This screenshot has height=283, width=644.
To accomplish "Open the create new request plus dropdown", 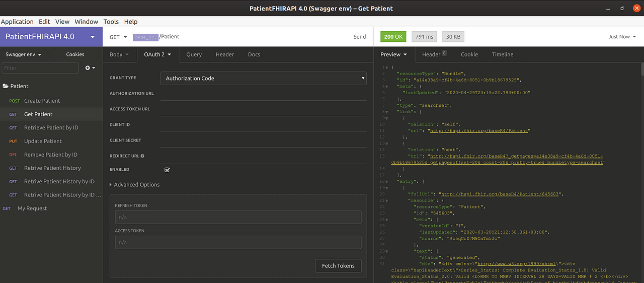I will point(90,67).
